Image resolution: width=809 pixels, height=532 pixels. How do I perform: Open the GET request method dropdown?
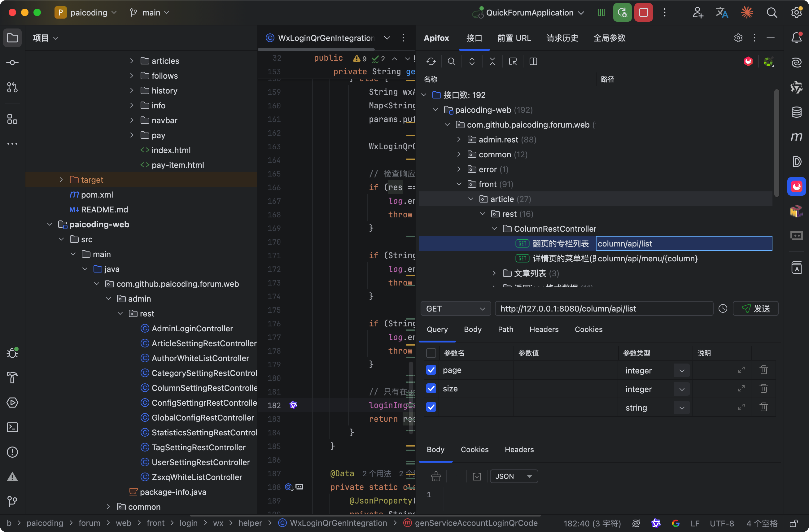click(455, 309)
